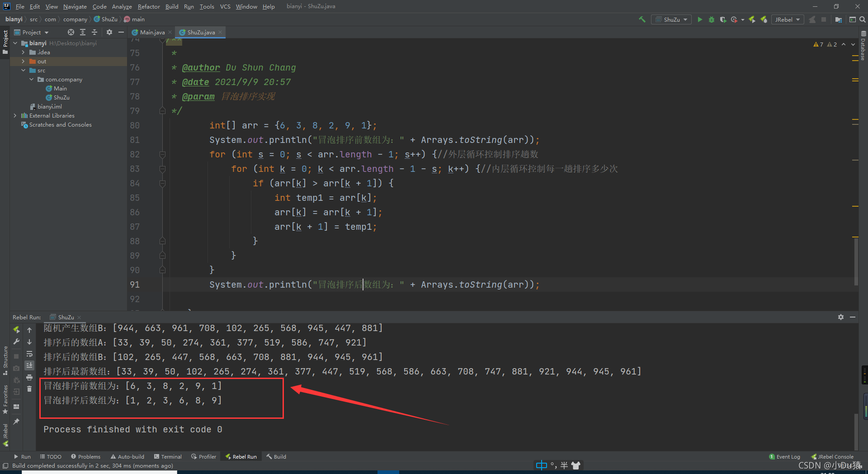The image size is (868, 474).
Task: Click the Build project hammer icon
Action: (642, 19)
